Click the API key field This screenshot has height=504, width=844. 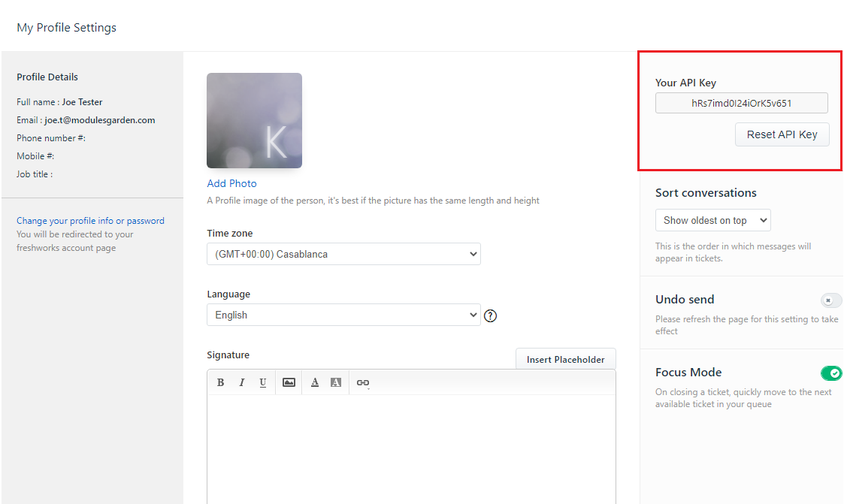741,103
